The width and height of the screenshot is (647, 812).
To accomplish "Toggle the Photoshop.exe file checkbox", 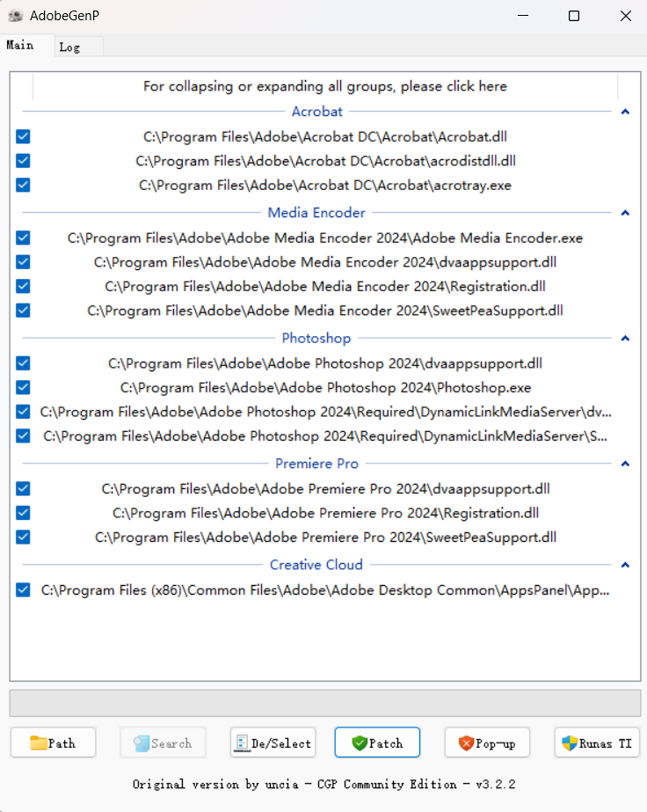I will (23, 387).
